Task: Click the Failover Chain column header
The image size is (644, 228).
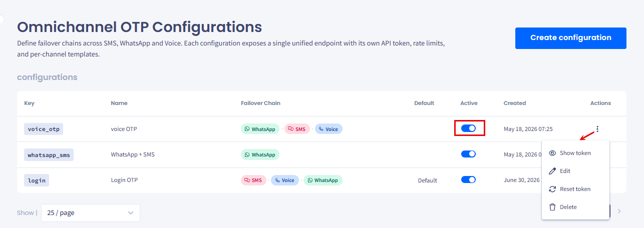Action: tap(260, 103)
